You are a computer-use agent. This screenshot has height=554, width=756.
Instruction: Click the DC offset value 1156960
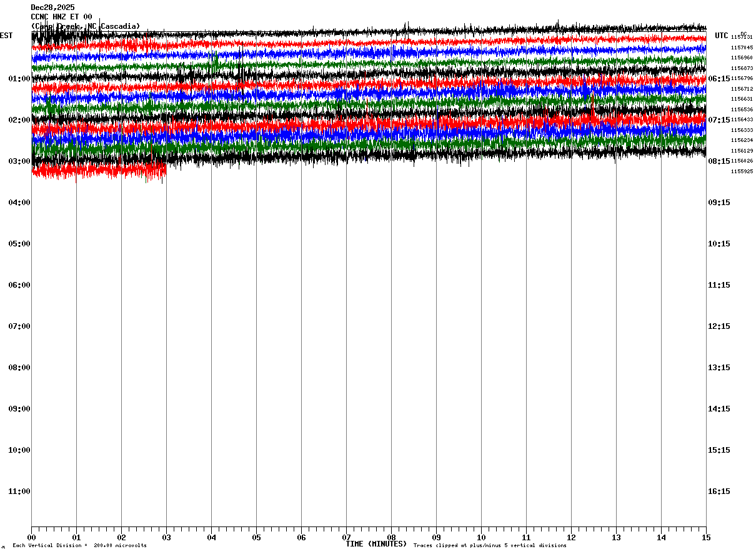(742, 58)
